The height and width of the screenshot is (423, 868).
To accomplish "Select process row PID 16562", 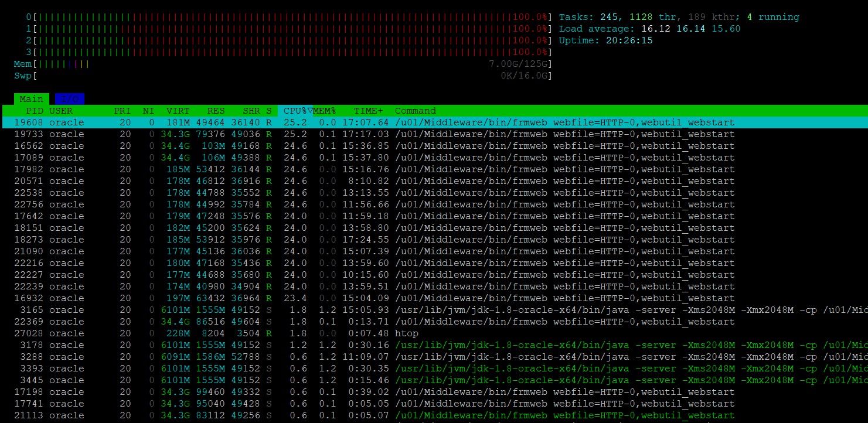I will coord(434,146).
